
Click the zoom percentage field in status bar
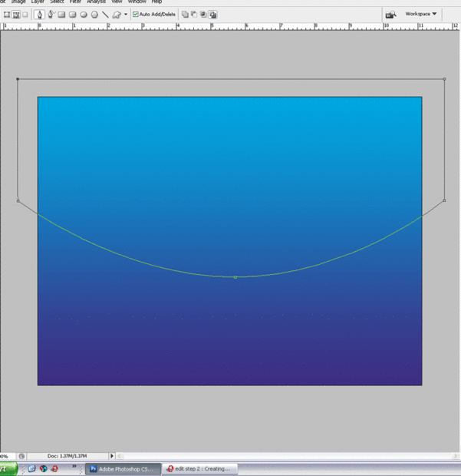tap(7, 456)
